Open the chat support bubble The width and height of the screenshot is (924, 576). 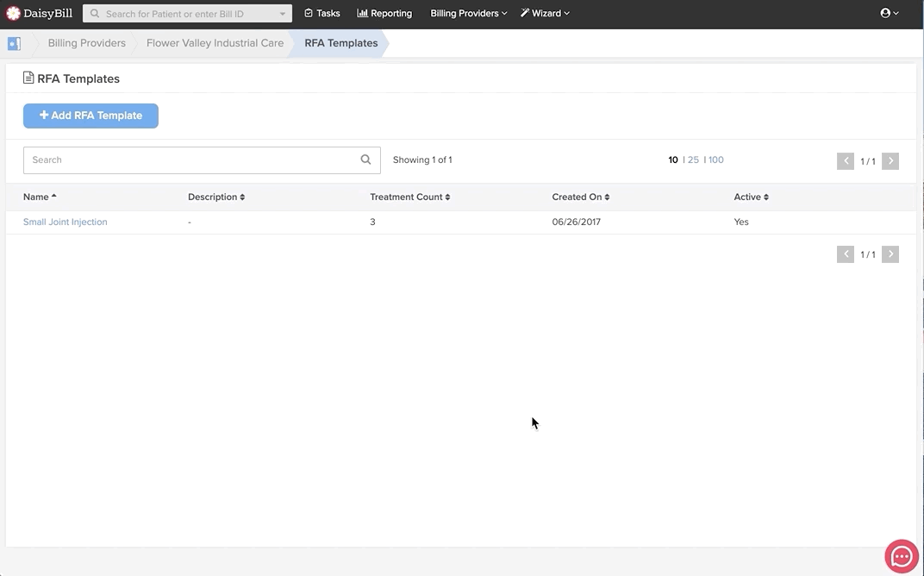[x=902, y=556]
